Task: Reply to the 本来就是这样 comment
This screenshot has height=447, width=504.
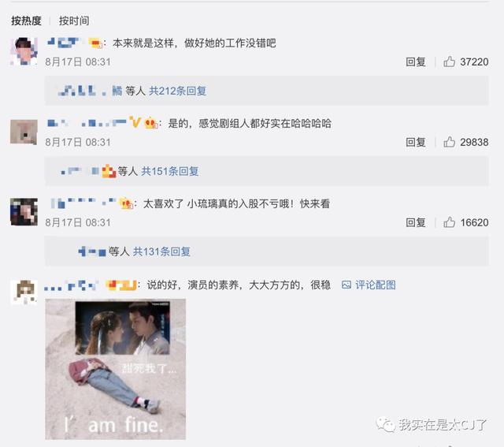Action: click(x=416, y=61)
